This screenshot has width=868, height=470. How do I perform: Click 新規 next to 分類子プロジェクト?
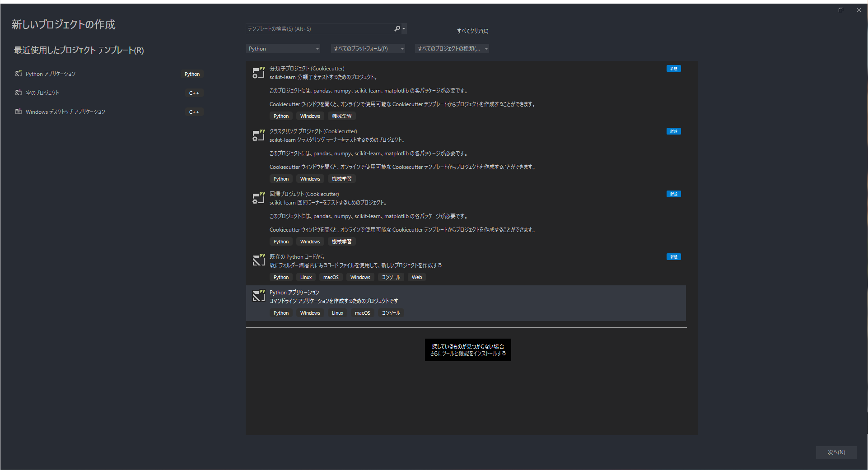click(x=673, y=68)
